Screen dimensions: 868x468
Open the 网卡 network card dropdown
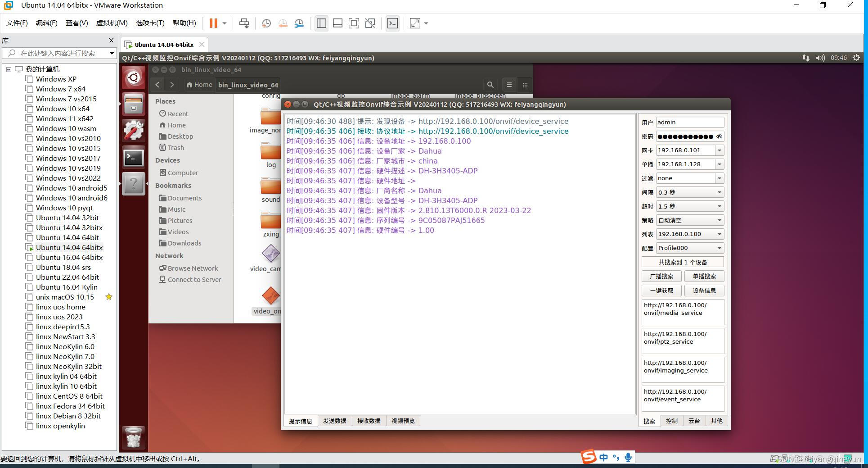[720, 150]
